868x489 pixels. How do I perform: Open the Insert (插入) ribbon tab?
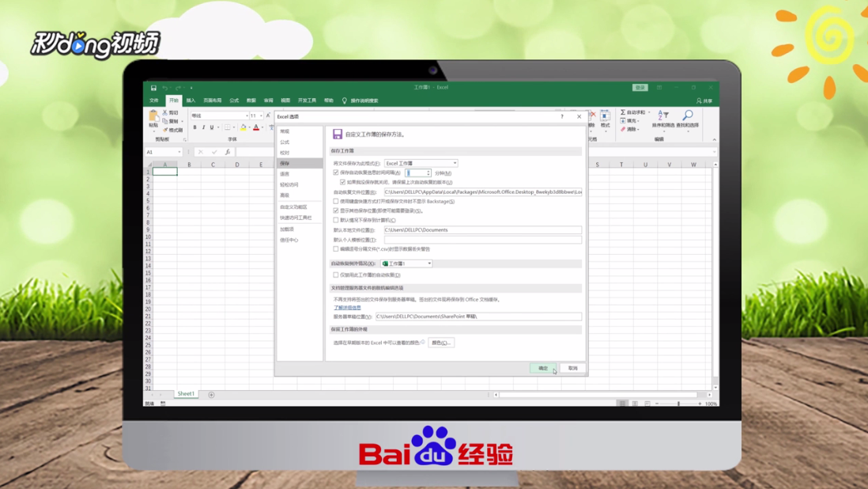(x=191, y=100)
